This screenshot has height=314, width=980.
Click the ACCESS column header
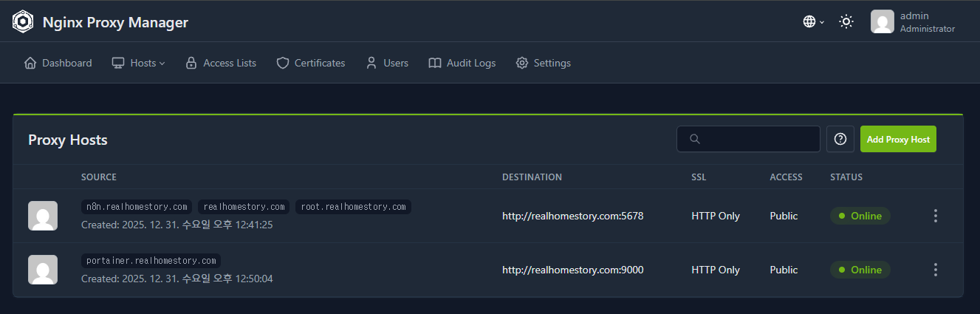pos(786,177)
